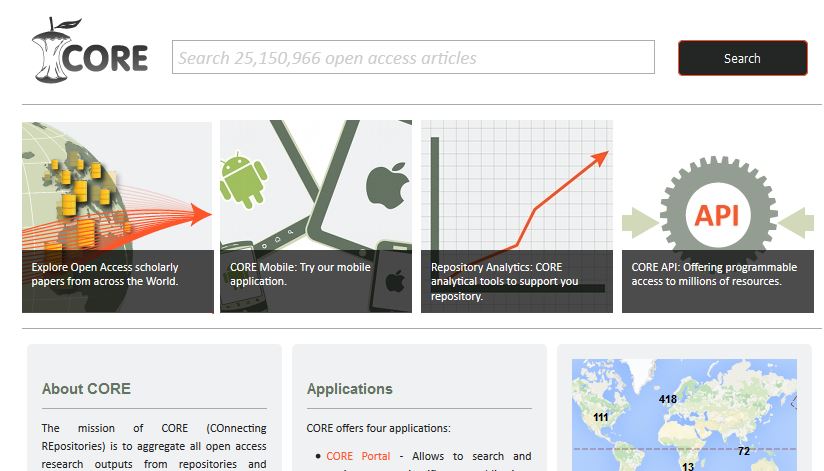Open the Explore Open Access scholarly papers tile
Screen dimensions: 824x471
click(x=118, y=217)
